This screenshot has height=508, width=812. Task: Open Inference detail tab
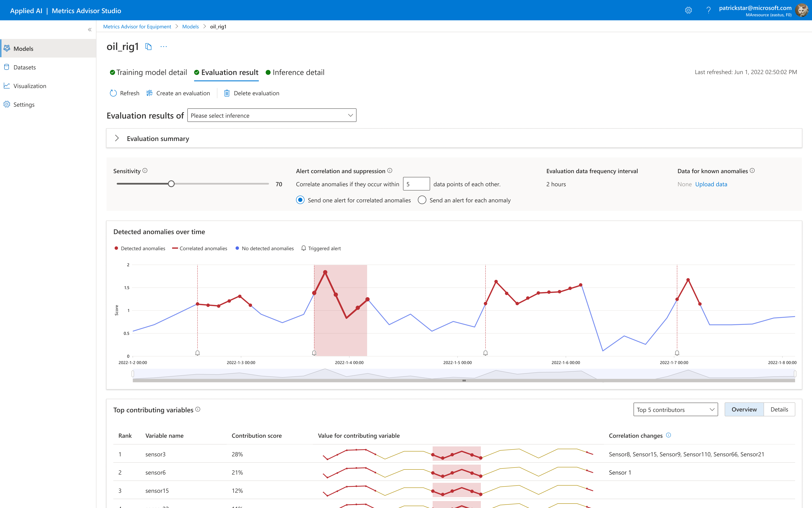pos(295,72)
